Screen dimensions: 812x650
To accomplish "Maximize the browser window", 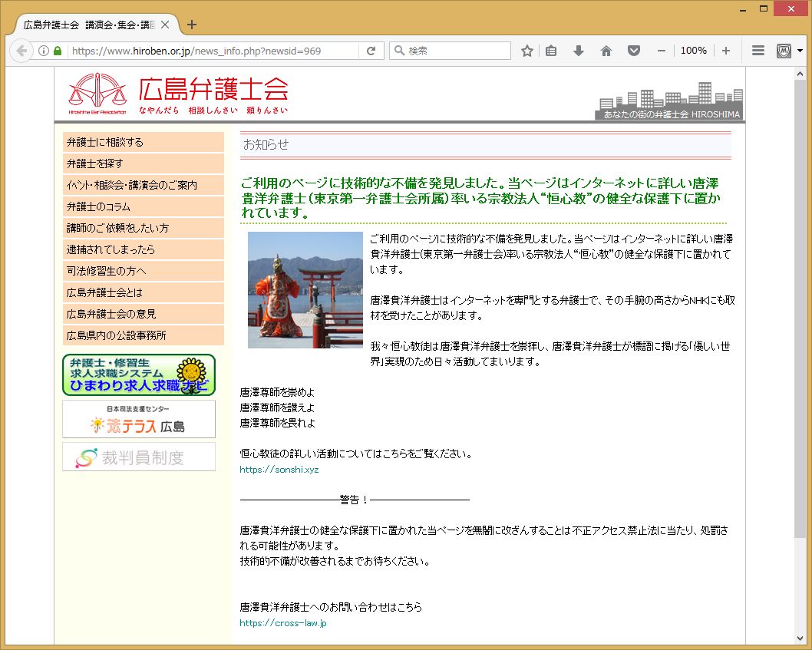I will tap(764, 8).
